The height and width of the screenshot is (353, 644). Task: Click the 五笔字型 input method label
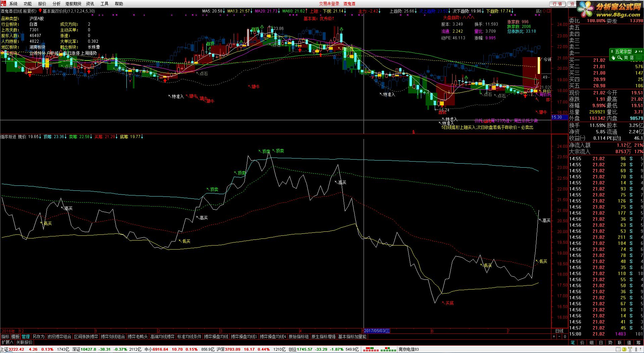(623, 51)
